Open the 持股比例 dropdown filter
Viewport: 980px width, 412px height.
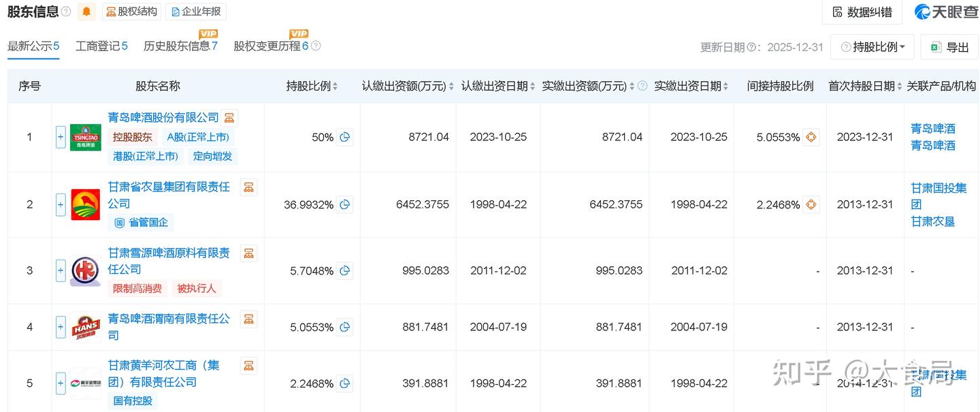coord(873,47)
